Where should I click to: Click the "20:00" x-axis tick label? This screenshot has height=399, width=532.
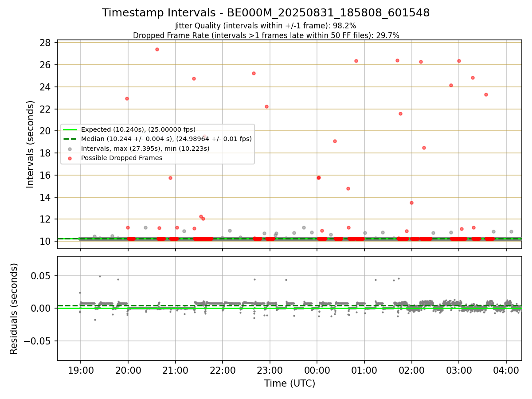(128, 371)
